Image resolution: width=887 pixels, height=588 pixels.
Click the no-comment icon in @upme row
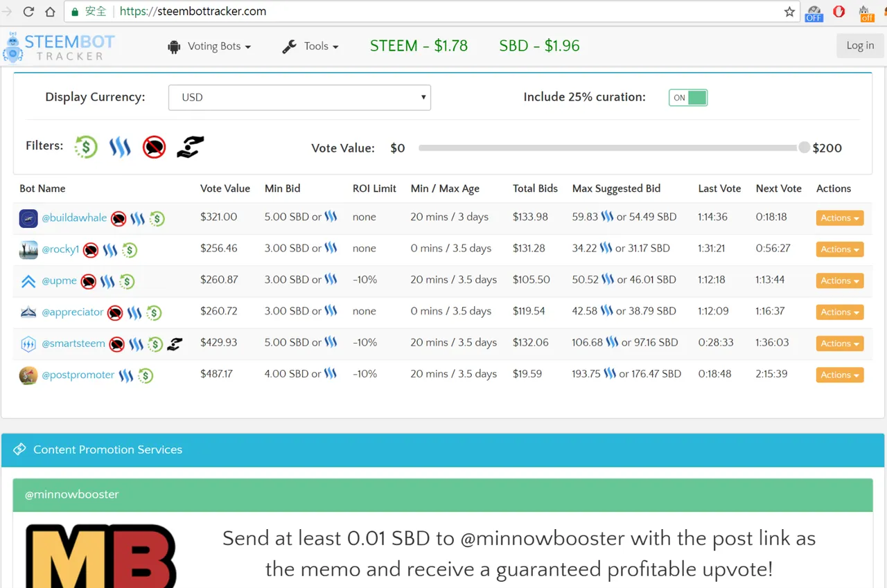[88, 282]
